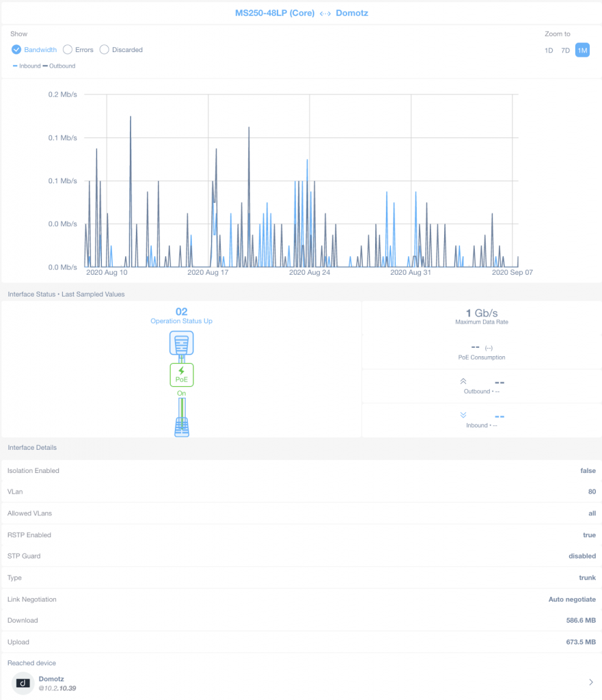Open the Domotz reached device chevron
This screenshot has width=602, height=700.
click(590, 682)
